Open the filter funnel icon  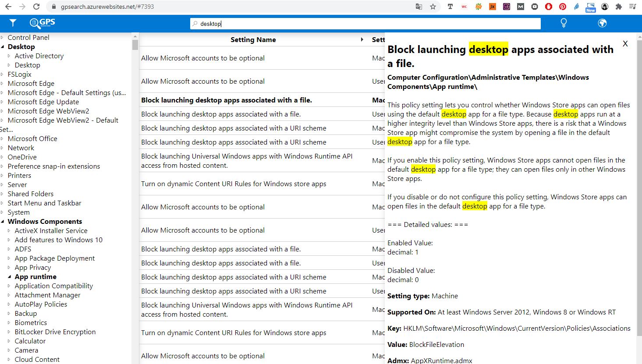[x=13, y=23]
